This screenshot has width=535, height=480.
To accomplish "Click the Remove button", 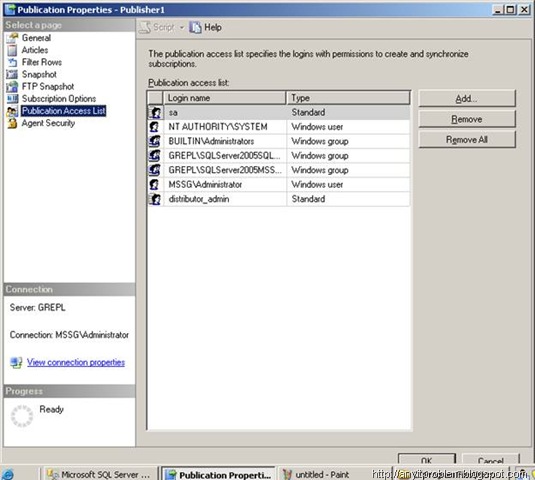I will click(x=467, y=119).
